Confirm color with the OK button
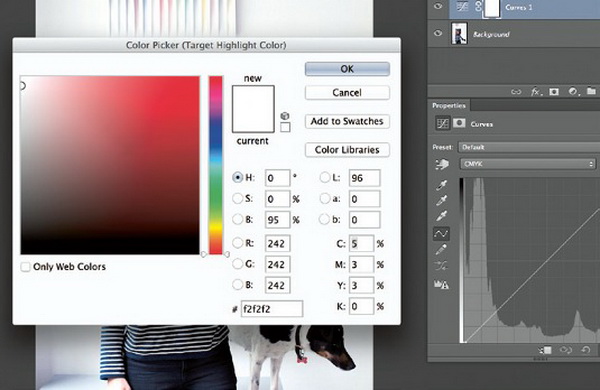This screenshot has width=600, height=390. click(347, 69)
